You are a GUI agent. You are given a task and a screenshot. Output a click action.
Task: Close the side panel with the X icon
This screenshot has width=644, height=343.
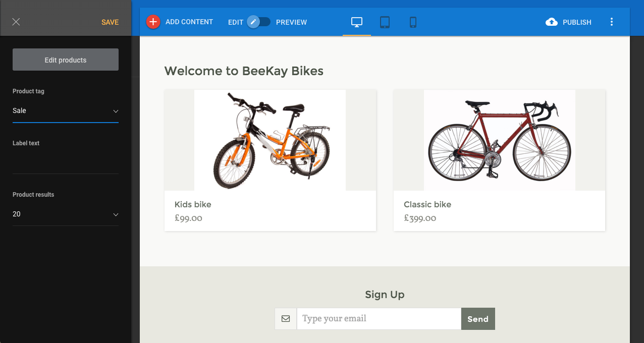point(16,22)
